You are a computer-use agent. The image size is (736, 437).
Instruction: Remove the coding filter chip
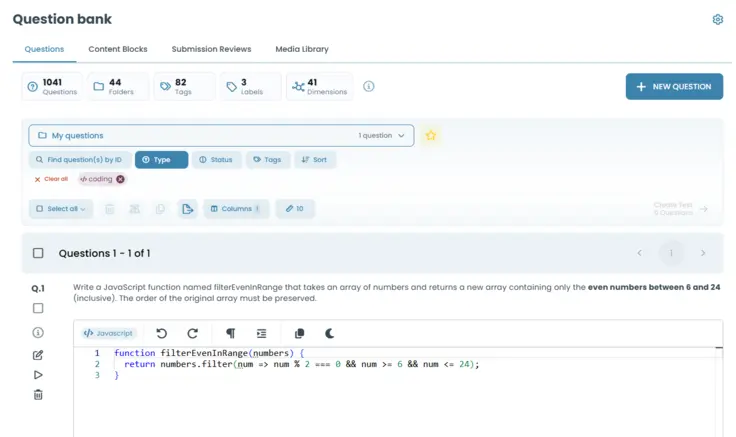pyautogui.click(x=121, y=179)
